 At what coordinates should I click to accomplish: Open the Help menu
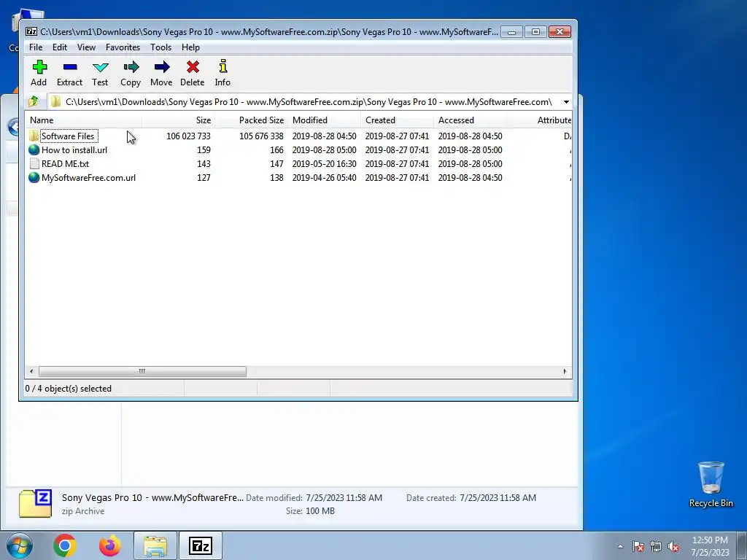190,47
